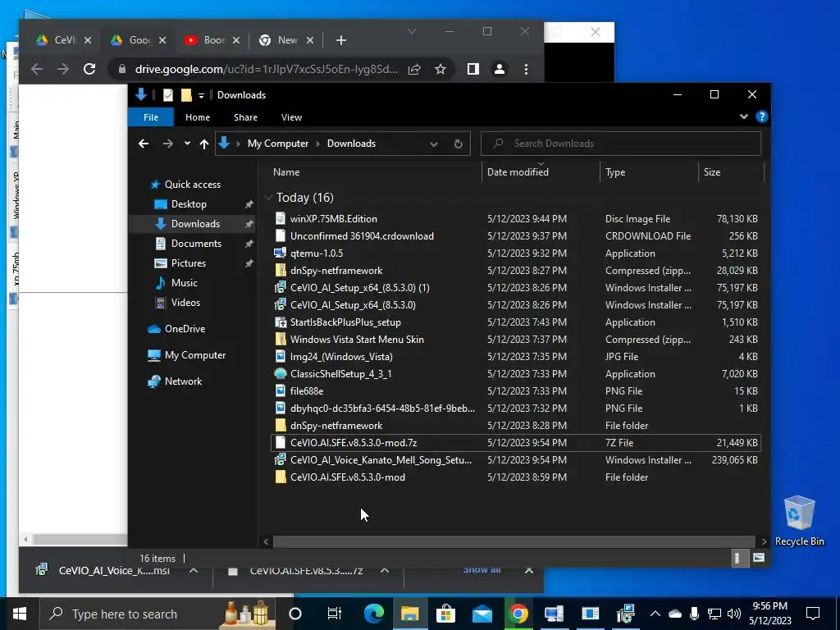The image size is (840, 630).
Task: Reload the Chrome page
Action: pos(89,69)
